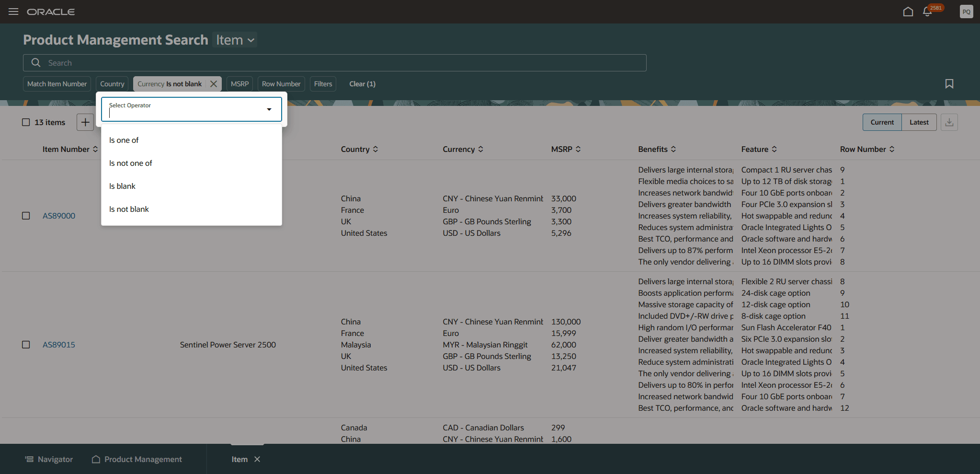Open the Filters chip
Viewport: 980px width, 474px height.
[x=323, y=84]
